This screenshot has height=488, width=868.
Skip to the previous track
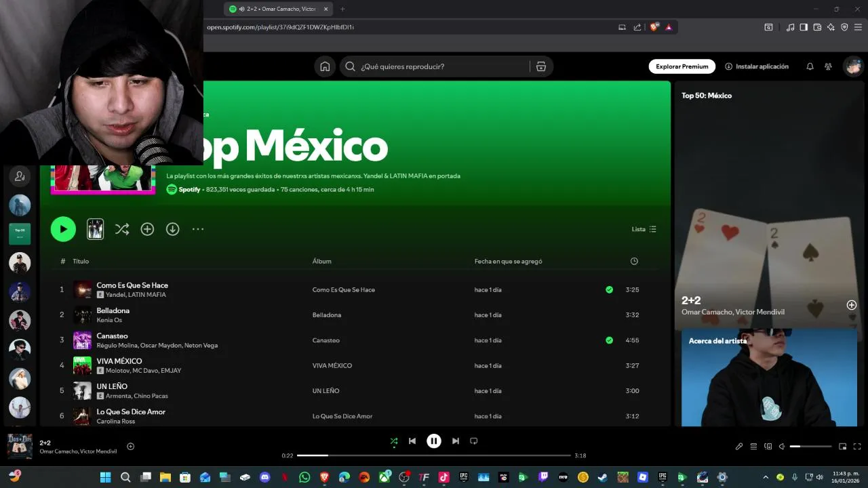coord(412,441)
